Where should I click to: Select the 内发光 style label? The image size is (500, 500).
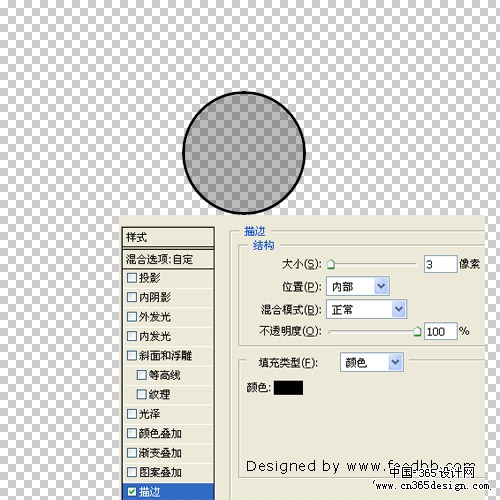tap(155, 336)
